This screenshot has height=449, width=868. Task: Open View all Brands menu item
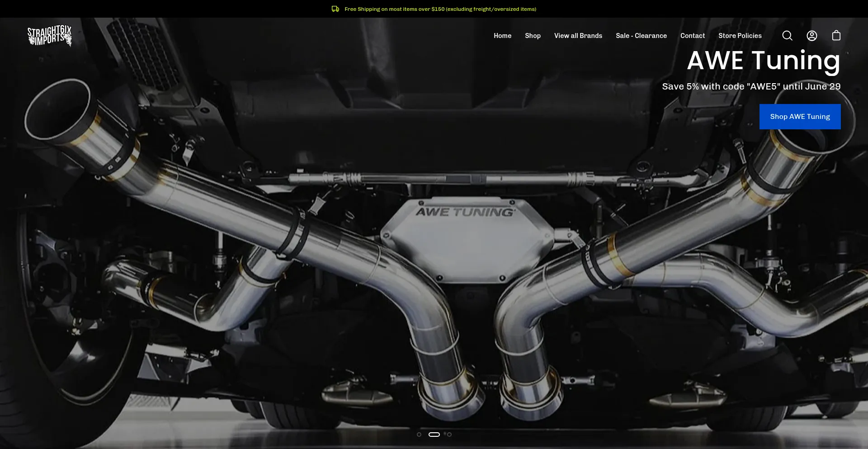[578, 36]
